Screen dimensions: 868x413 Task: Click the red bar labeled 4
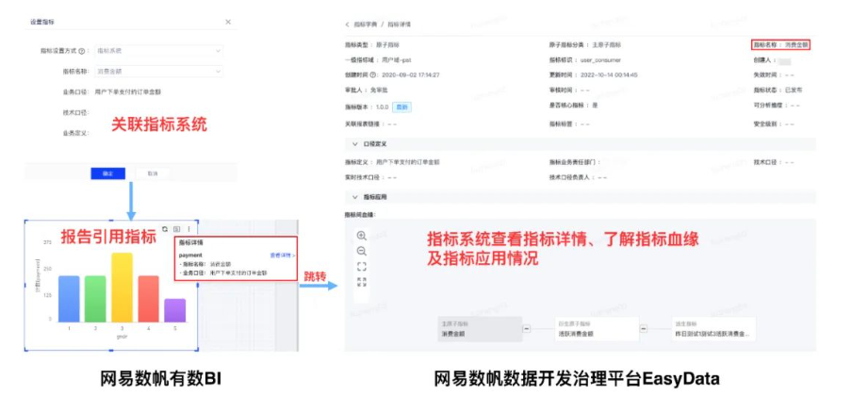148,298
